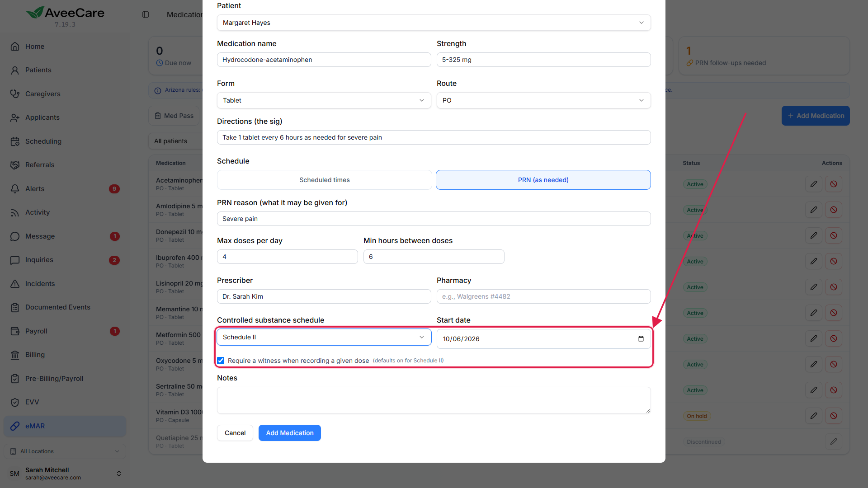The image size is (868, 488).
Task: Select the Scheduled times schedule option
Action: (x=325, y=180)
